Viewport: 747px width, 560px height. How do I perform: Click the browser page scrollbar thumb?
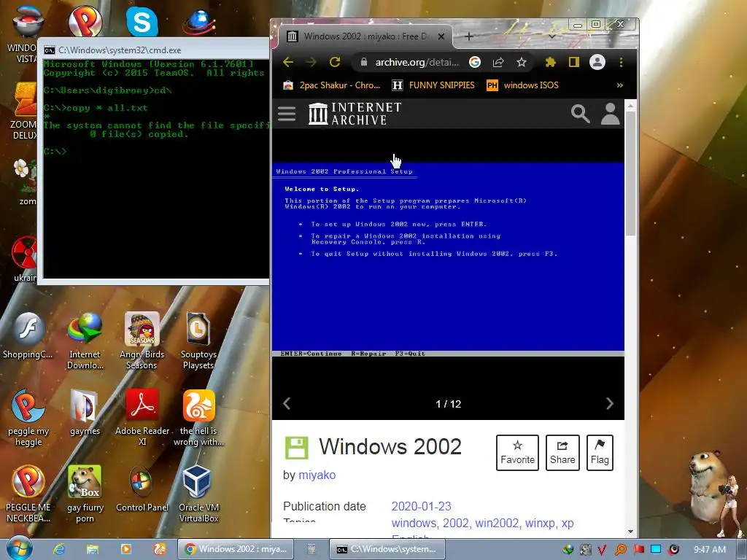630,174
